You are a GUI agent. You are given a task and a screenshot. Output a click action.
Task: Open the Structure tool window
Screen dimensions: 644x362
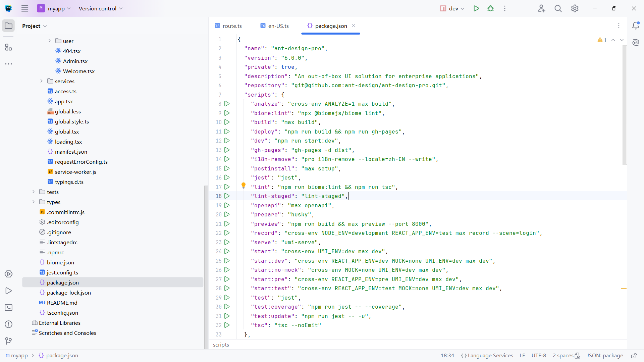pyautogui.click(x=8, y=47)
